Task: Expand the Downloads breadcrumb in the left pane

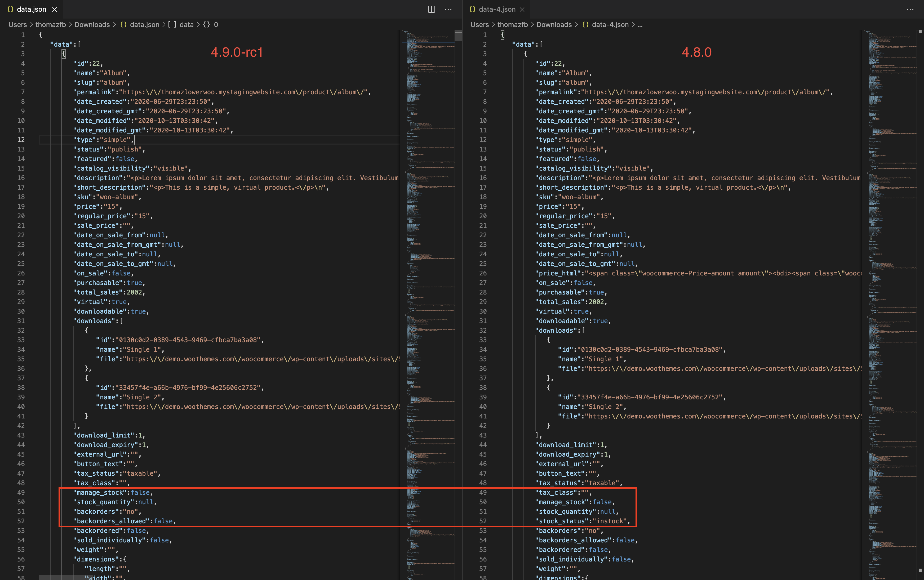Action: pos(92,24)
